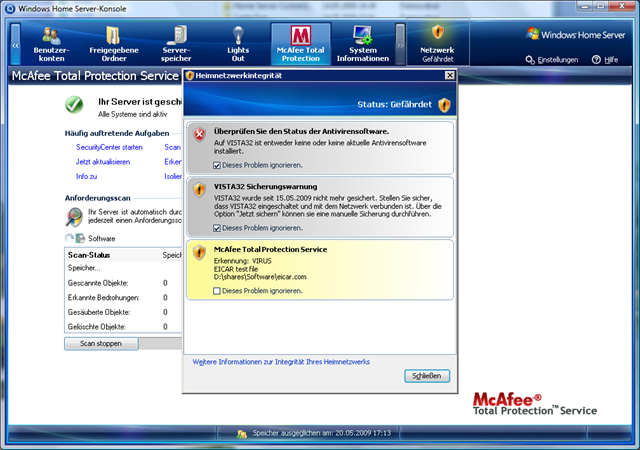Click SecurityCenter starten link
640x450 pixels.
(x=109, y=147)
